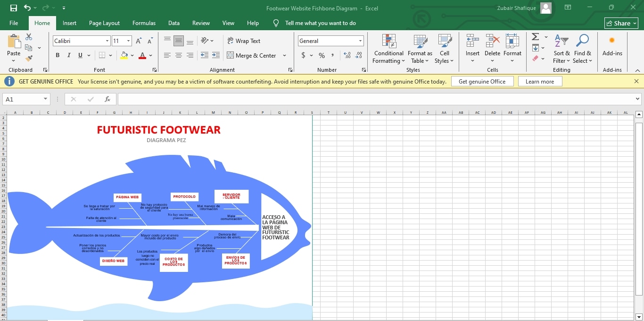
Task: Select the Center alignment icon
Action: click(x=179, y=55)
